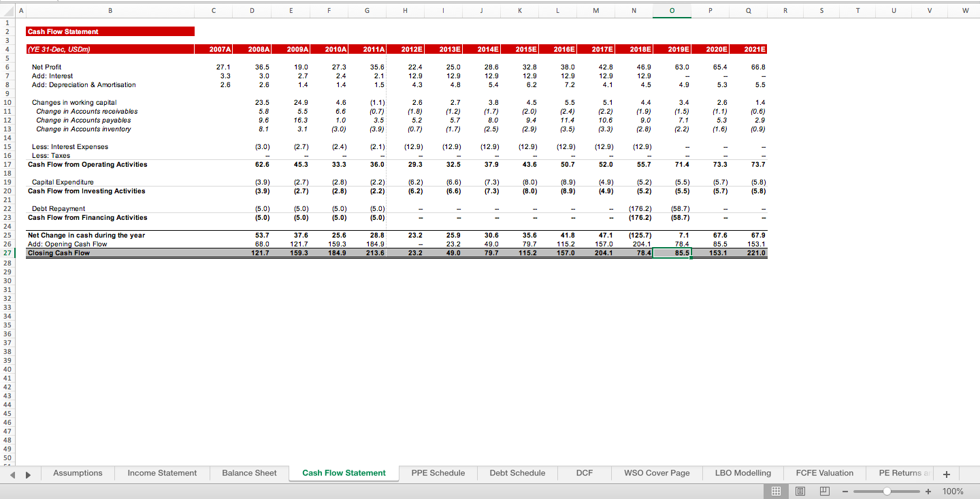Click Closing Cash Flow value 221.0
Screen dimensions: 980x499
tap(755, 253)
